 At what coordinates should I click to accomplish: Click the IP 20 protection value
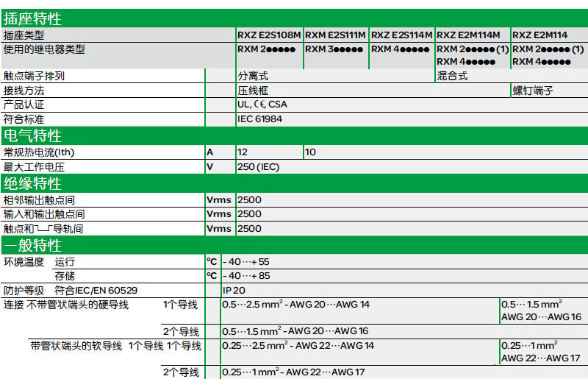point(234,291)
